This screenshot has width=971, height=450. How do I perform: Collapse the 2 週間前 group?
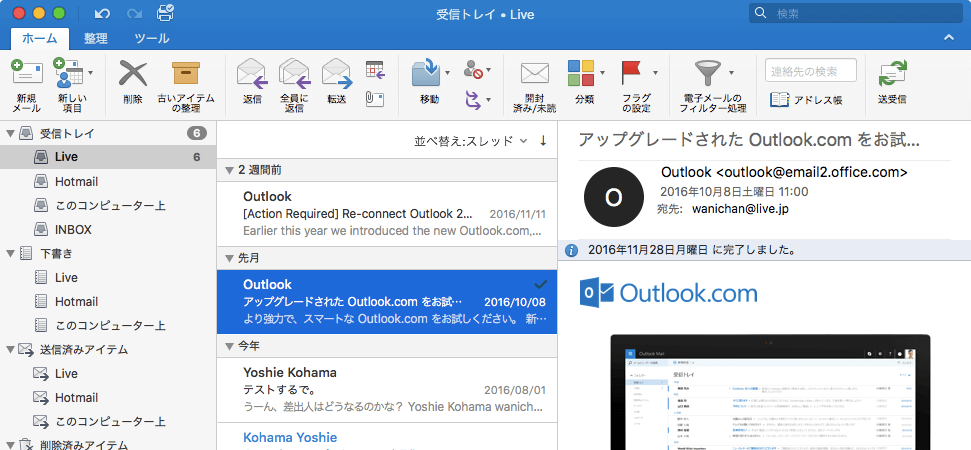[x=230, y=170]
